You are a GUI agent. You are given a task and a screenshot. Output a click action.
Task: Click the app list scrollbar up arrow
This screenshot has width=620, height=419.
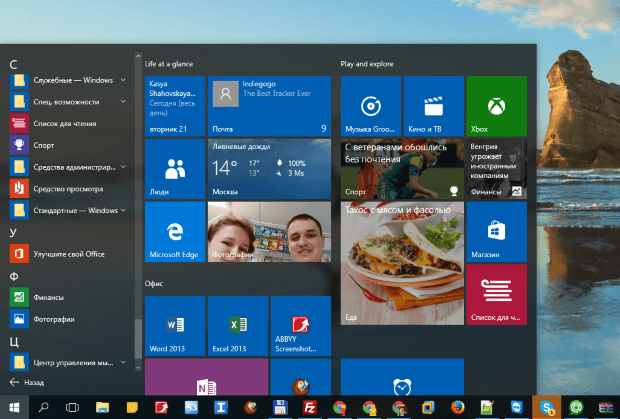click(x=138, y=57)
